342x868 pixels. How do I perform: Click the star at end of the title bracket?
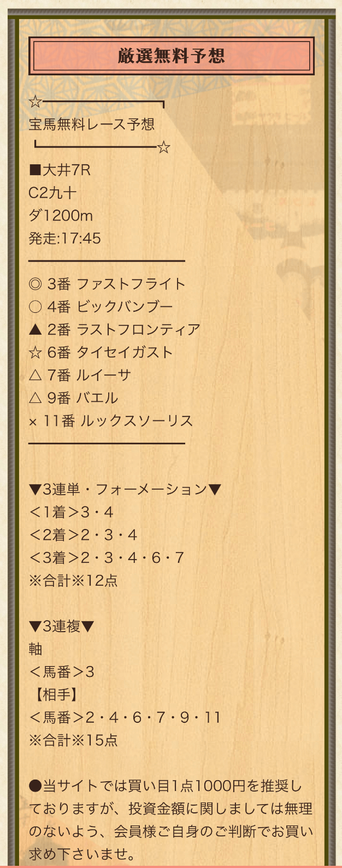click(164, 148)
